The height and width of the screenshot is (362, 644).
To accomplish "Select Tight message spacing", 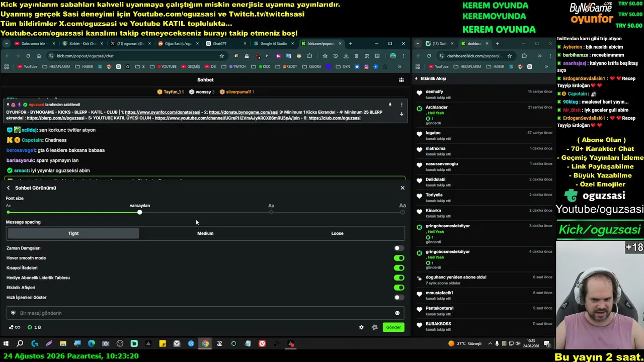I will click(x=73, y=233).
